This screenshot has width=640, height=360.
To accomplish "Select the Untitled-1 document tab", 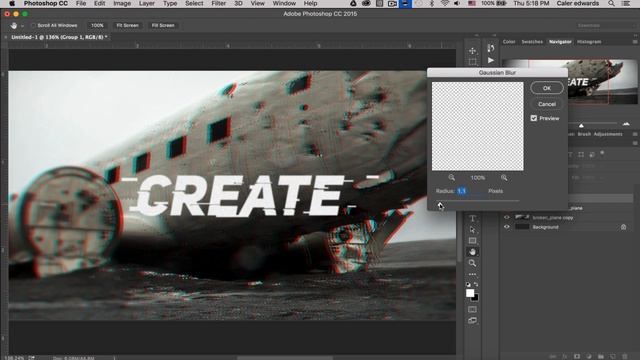I will click(x=59, y=37).
